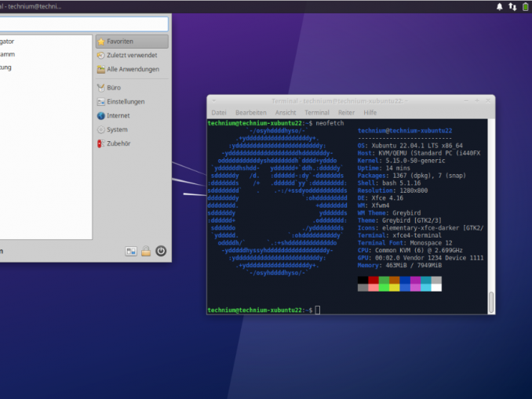Screen dimensions: 532x399
Task: Click the Büro category icon
Action: click(100, 88)
